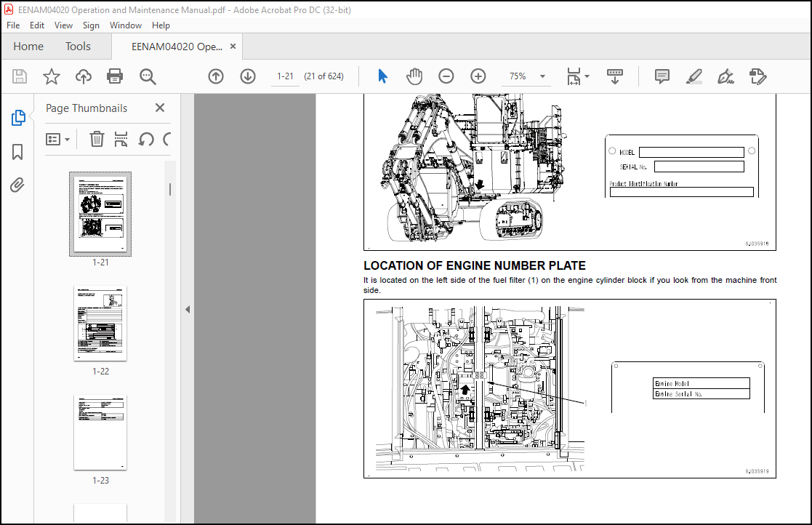Viewport: 812px width, 525px height.
Task: Click the stamp tool in the toolbar
Action: click(x=757, y=76)
